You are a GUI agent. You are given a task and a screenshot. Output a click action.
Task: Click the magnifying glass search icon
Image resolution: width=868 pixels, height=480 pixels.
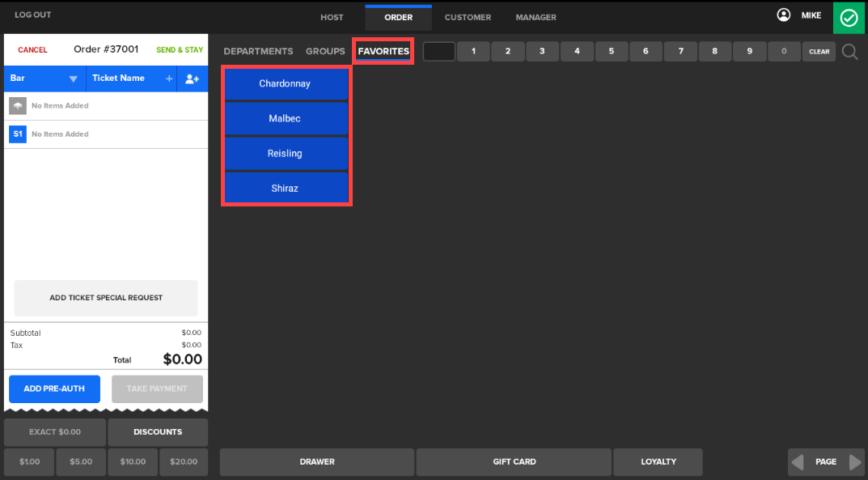click(849, 52)
